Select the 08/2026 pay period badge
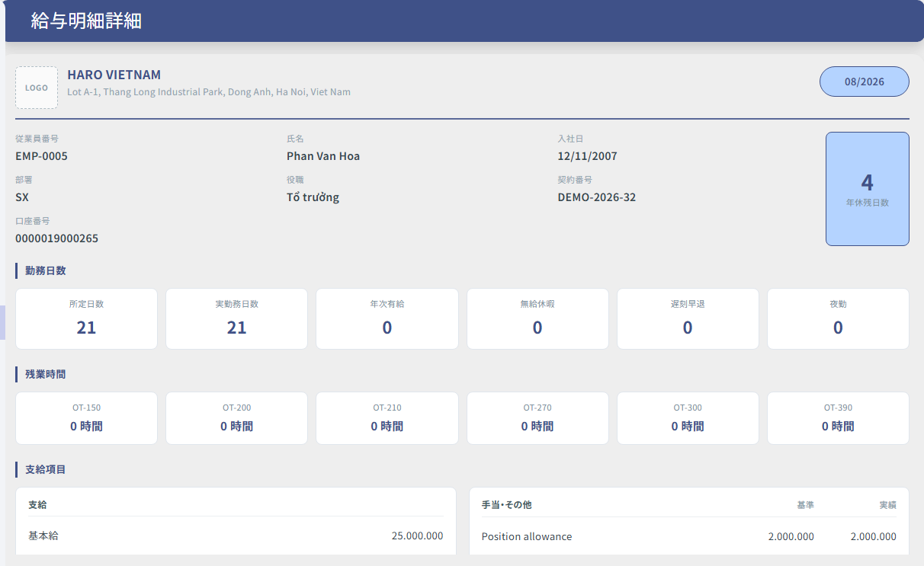Screen dimensions: 924x566 tap(865, 82)
